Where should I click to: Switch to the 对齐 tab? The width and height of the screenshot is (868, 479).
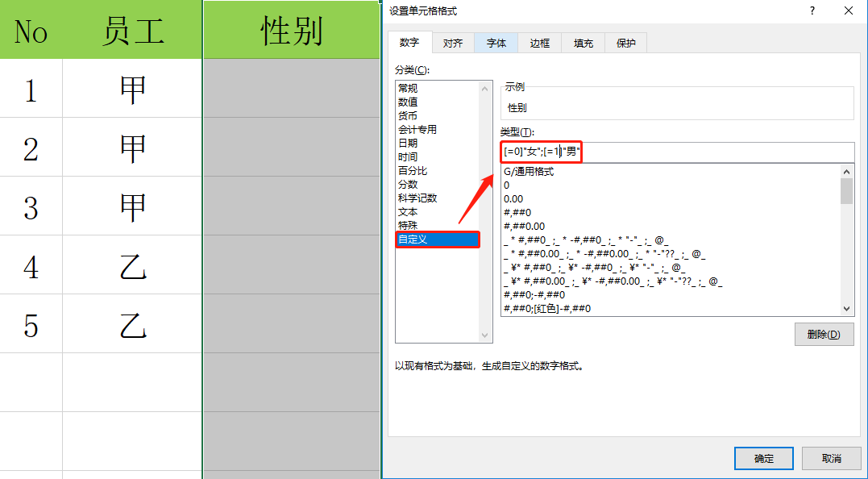453,44
